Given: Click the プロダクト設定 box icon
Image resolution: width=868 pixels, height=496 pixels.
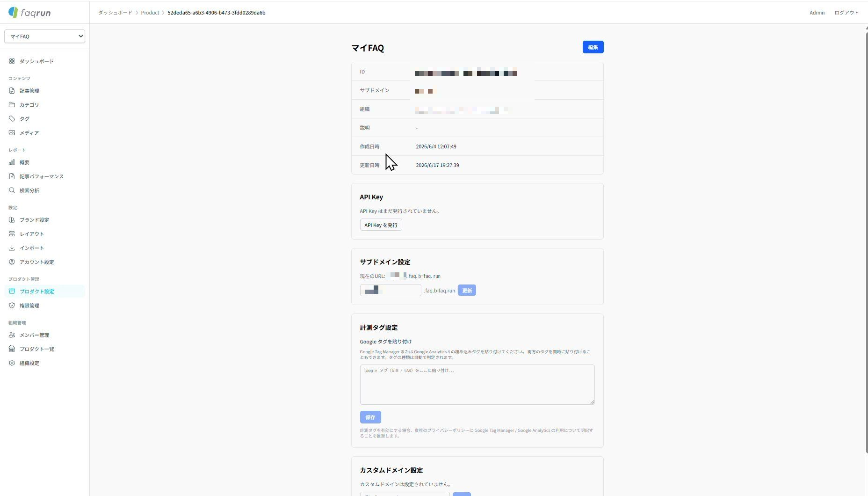Looking at the screenshot, I should click(x=12, y=292).
